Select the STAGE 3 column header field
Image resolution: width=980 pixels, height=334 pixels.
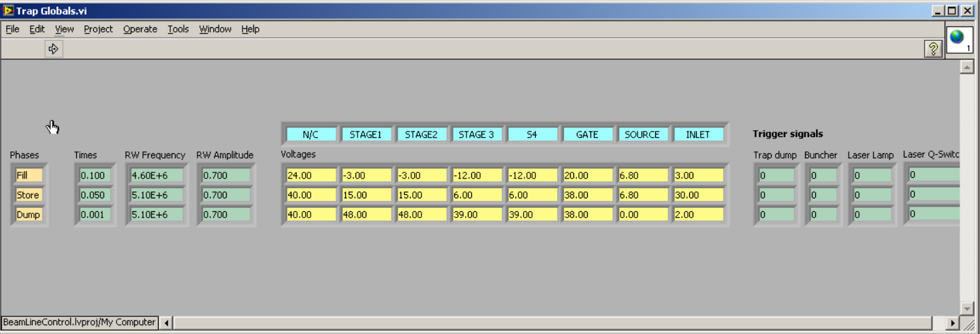point(477,134)
